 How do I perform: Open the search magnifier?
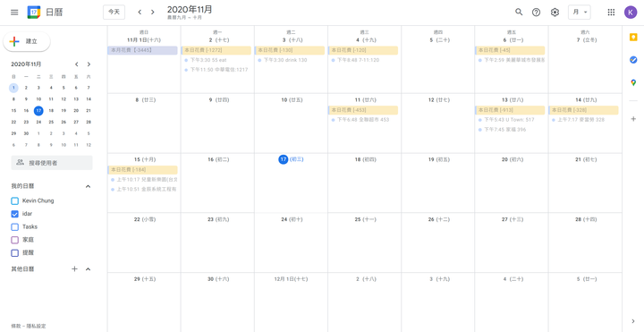[519, 13]
